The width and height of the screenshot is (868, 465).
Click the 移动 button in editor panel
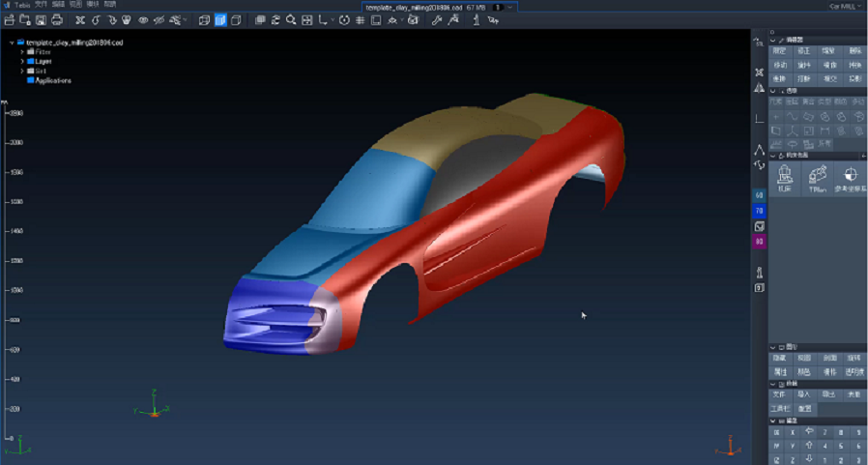(779, 65)
